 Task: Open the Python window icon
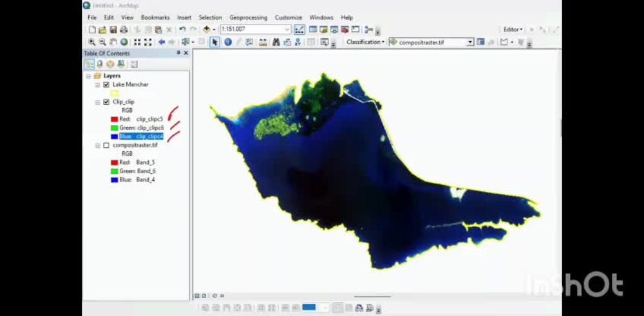[355, 30]
